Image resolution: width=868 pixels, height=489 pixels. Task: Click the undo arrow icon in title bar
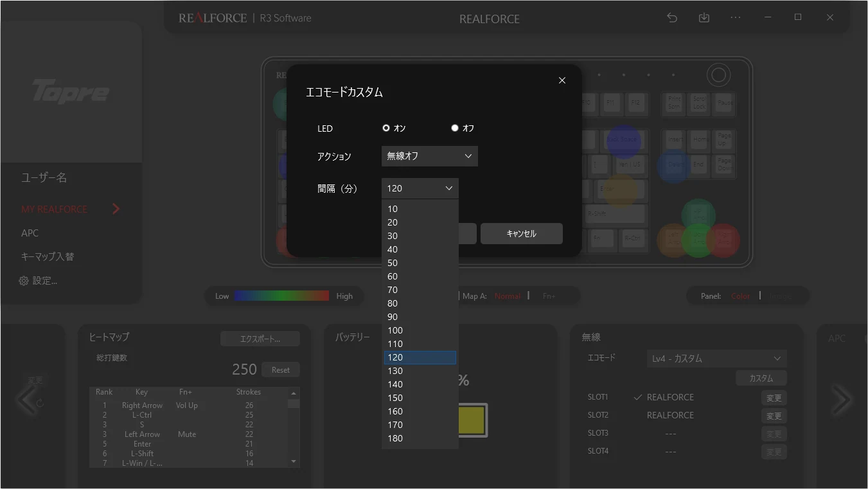point(672,18)
